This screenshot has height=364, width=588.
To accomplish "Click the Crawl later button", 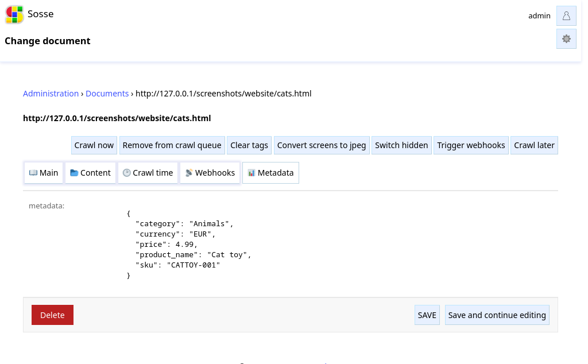I will point(535,145).
